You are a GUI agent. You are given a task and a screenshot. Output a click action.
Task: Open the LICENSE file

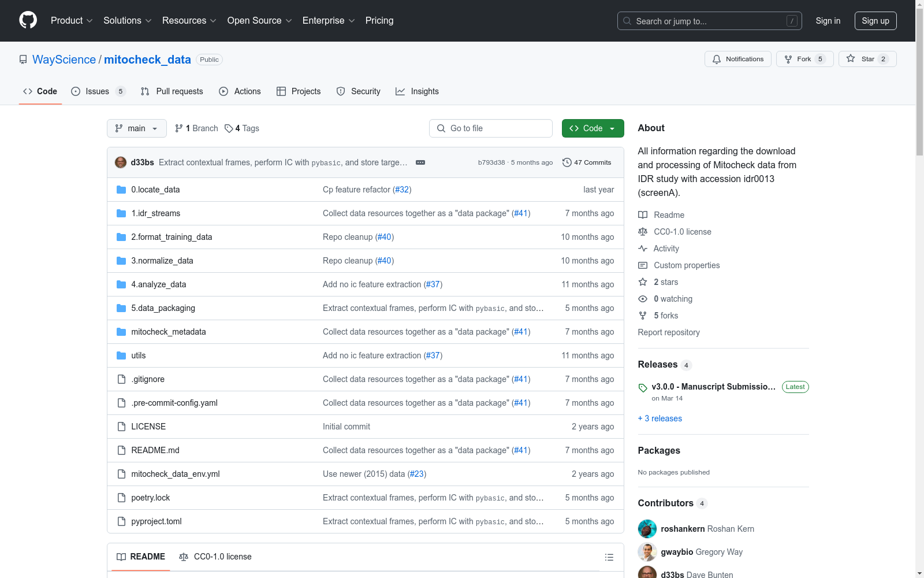point(148,427)
